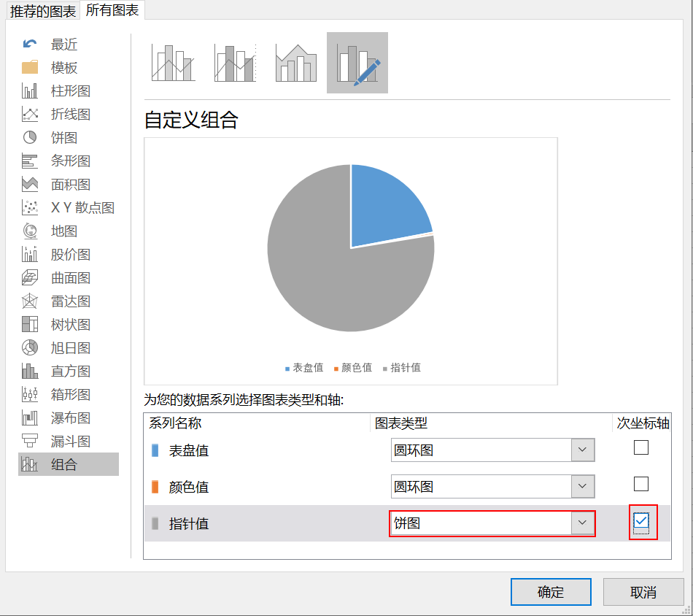Open chart type dropdown for 颜色值
693x616 pixels.
pos(582,486)
